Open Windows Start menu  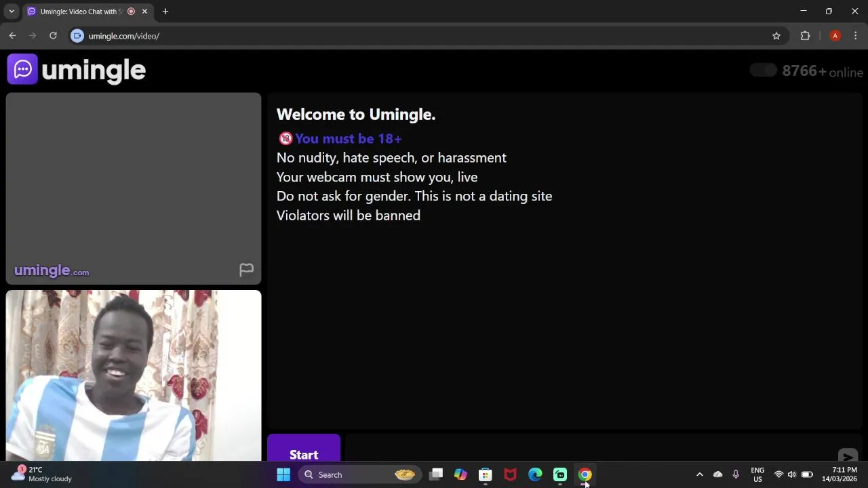283,474
